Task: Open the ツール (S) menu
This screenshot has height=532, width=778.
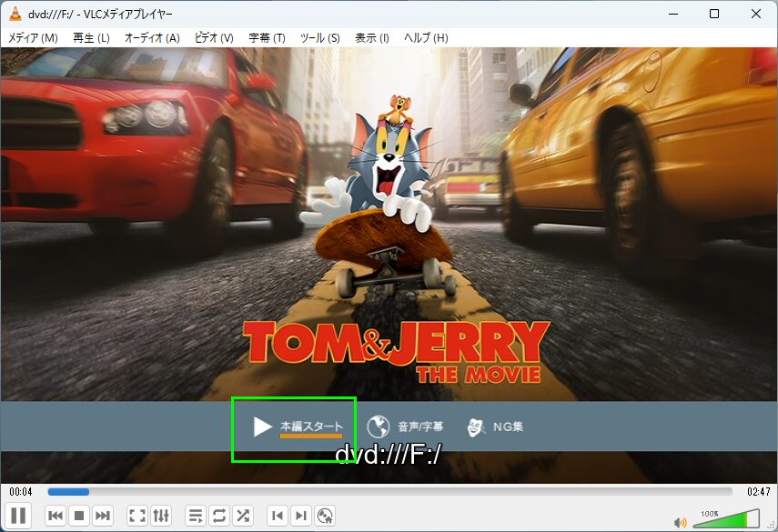Action: coord(319,37)
